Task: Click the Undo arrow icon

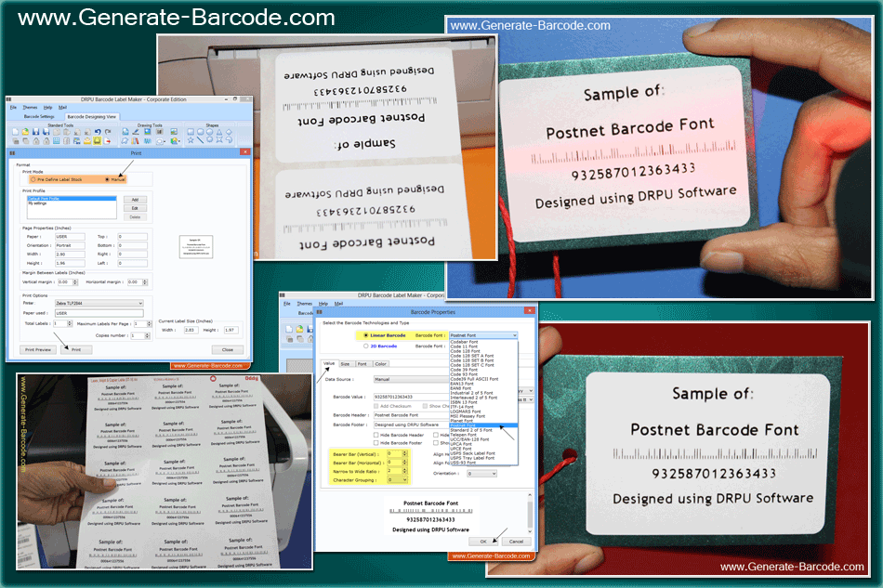Action: [x=98, y=131]
